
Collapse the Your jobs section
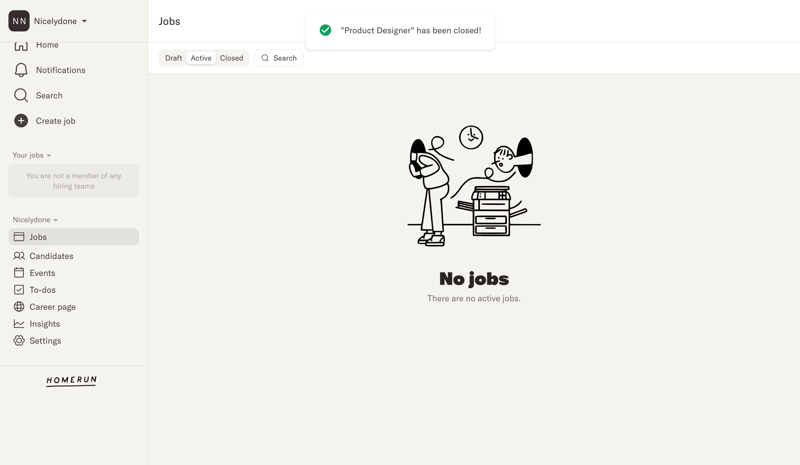click(32, 155)
